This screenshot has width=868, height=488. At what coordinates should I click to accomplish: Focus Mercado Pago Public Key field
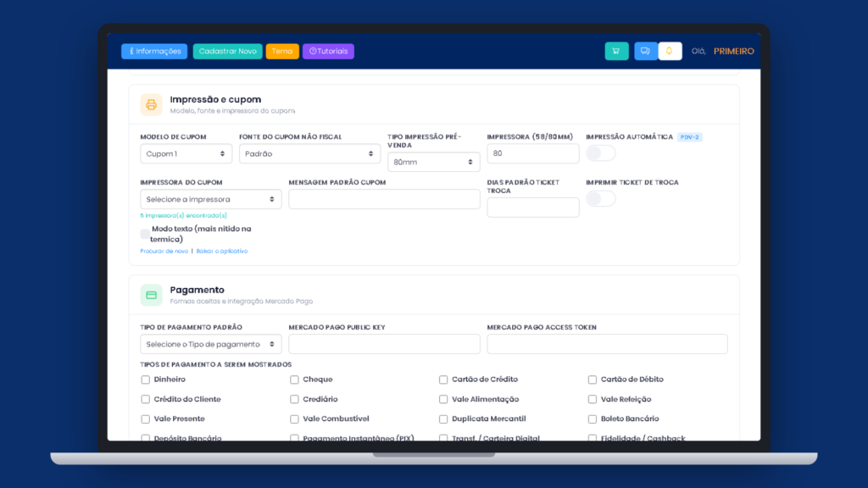pyautogui.click(x=384, y=344)
